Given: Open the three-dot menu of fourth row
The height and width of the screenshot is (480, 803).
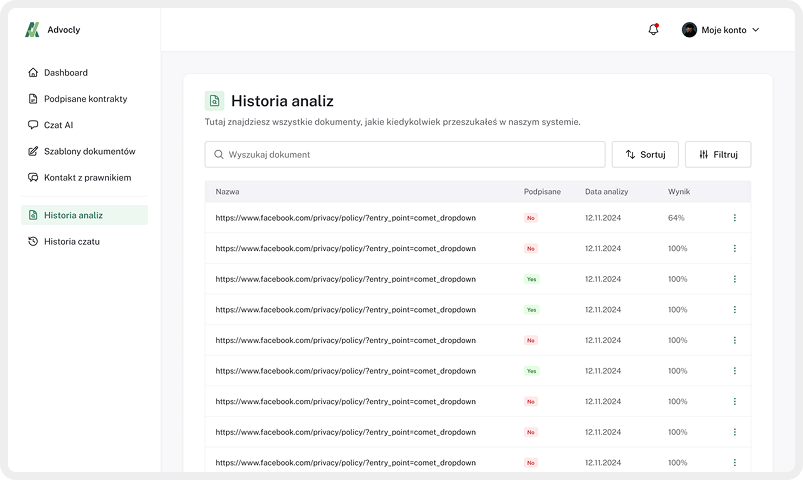Looking at the screenshot, I should (735, 309).
